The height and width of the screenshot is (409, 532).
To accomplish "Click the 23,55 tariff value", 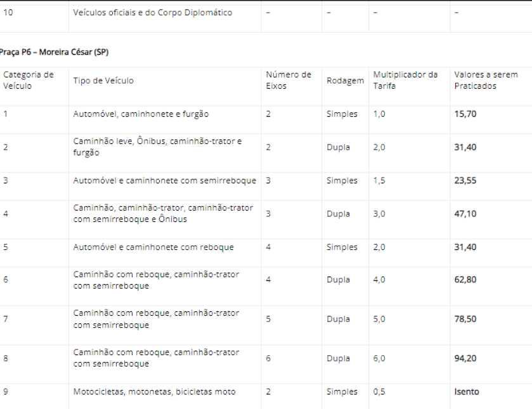I will pyautogui.click(x=465, y=180).
